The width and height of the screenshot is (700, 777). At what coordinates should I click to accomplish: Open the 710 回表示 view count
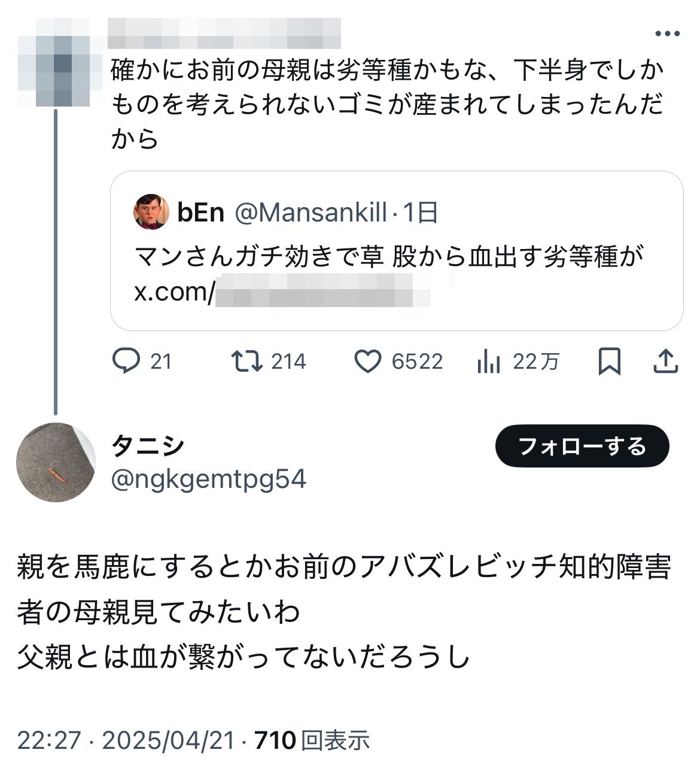tap(312, 741)
